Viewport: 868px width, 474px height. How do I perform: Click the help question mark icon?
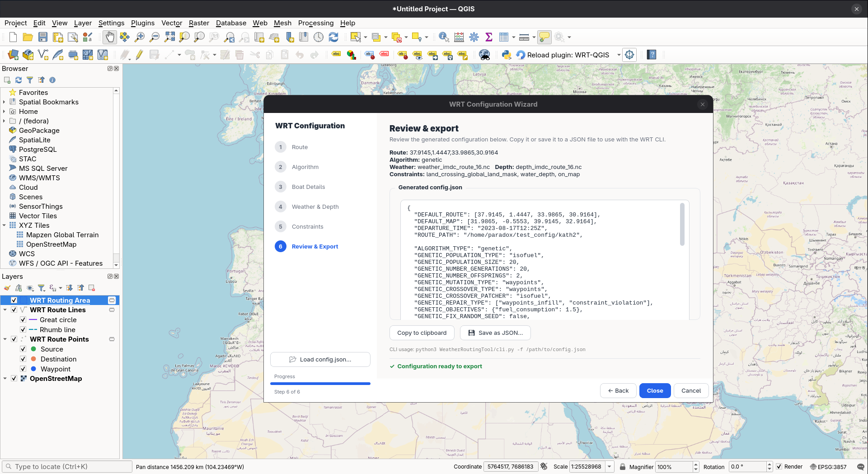(x=652, y=55)
